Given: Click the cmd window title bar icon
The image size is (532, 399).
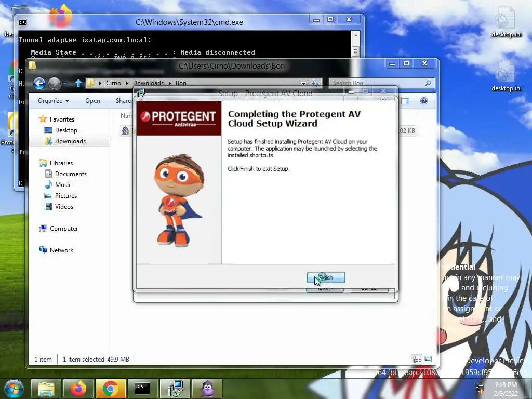Looking at the screenshot, I should click(x=23, y=22).
